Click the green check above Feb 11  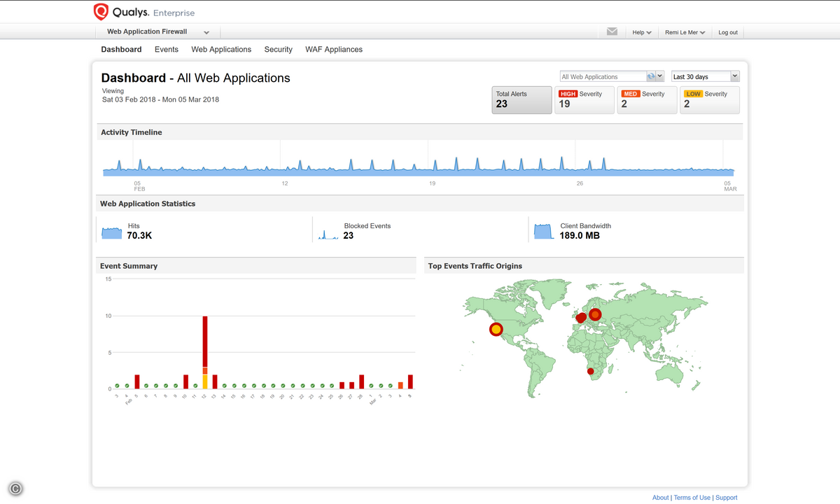coord(195,386)
